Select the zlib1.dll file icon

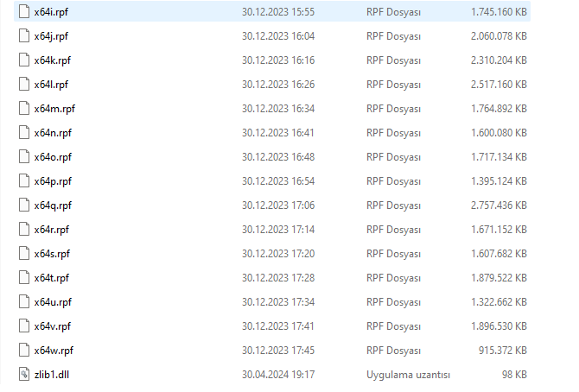click(x=24, y=375)
